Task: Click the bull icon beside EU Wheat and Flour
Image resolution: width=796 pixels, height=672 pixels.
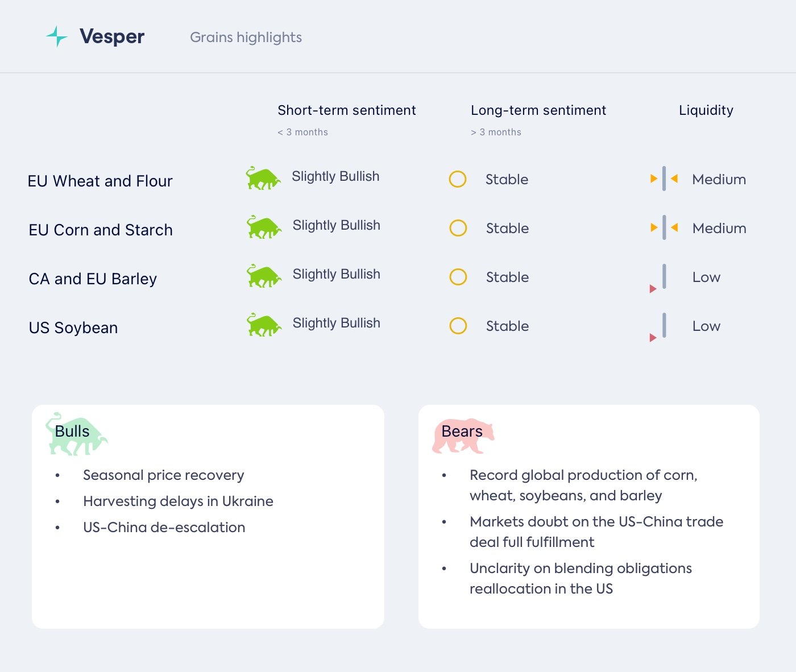Action: [263, 179]
